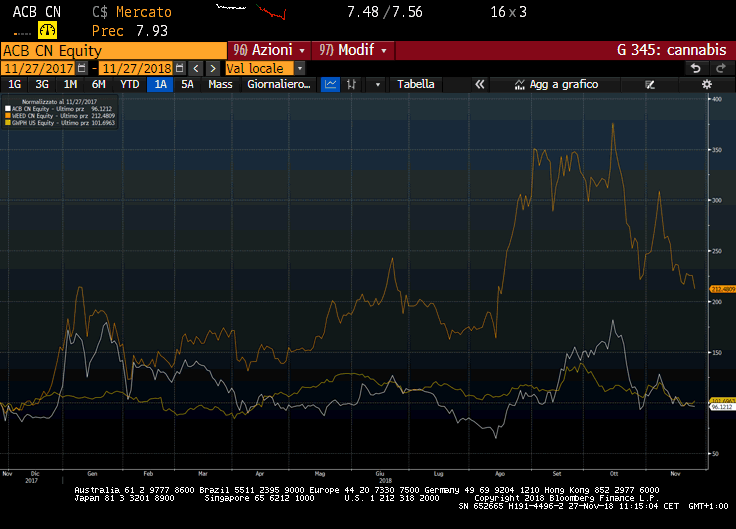
Task: Click the 7.48 / 7.56 bid-ask quote
Action: tap(385, 12)
